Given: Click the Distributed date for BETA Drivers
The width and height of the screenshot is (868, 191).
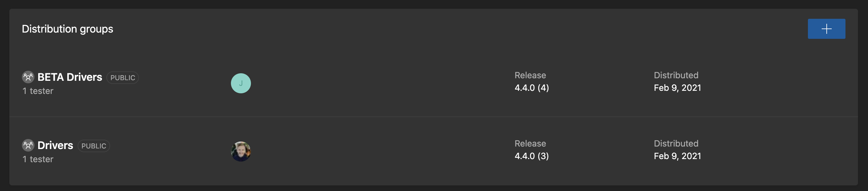Looking at the screenshot, I should tap(677, 88).
